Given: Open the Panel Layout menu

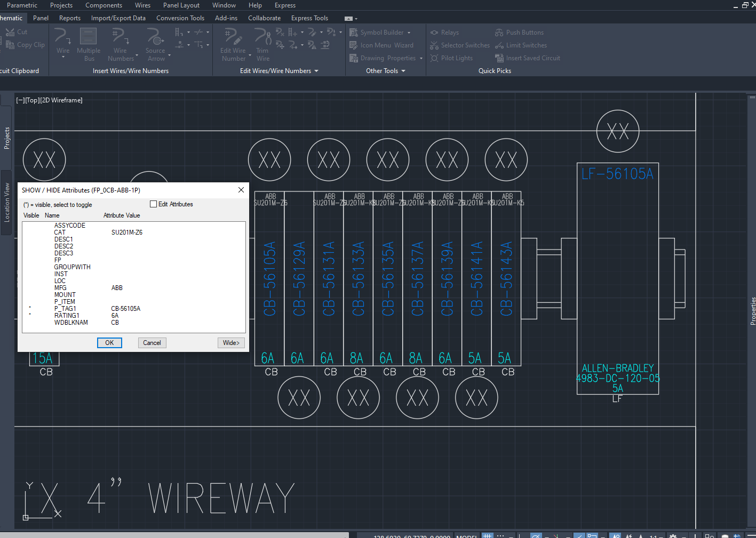Looking at the screenshot, I should point(181,5).
